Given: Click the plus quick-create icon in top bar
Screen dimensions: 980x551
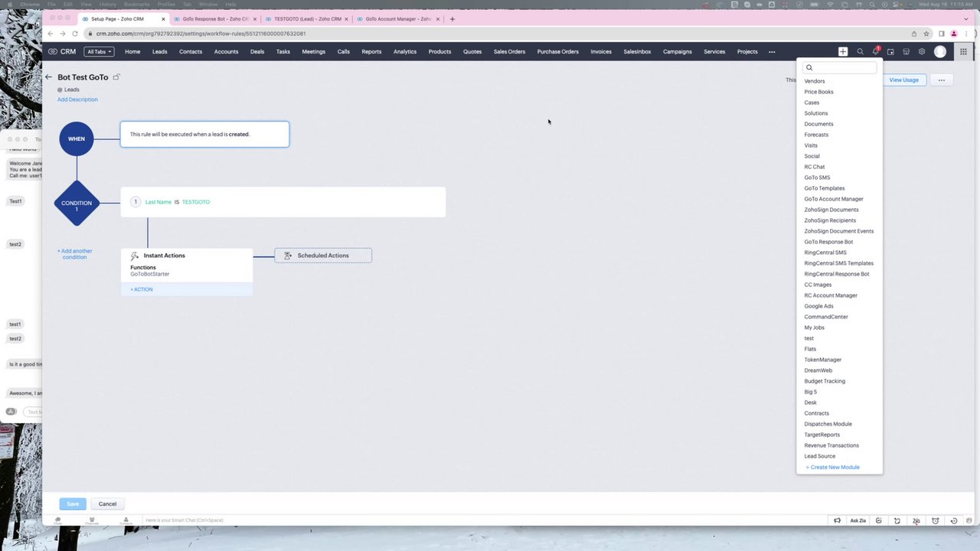Looking at the screenshot, I should click(x=843, y=51).
